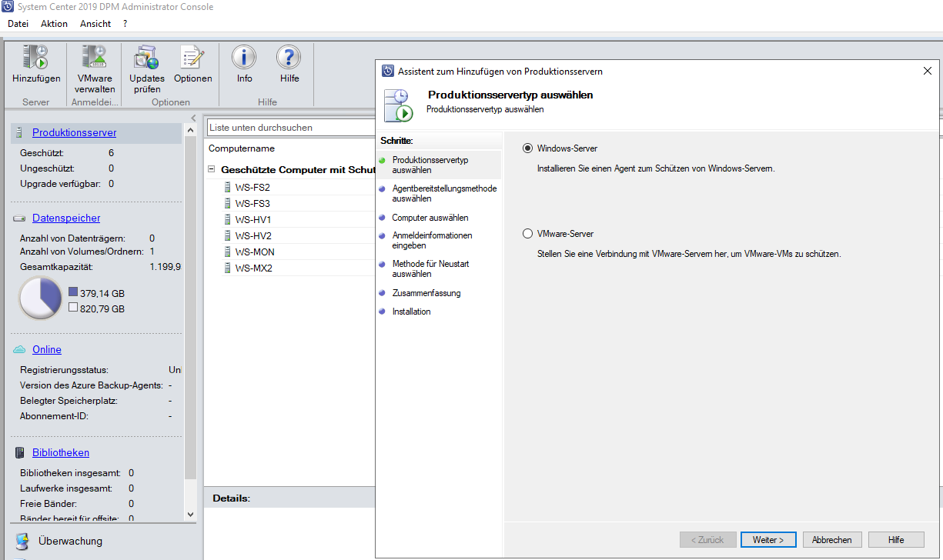This screenshot has width=943, height=560.
Task: Click the Überwachung navigation icon
Action: [22, 542]
